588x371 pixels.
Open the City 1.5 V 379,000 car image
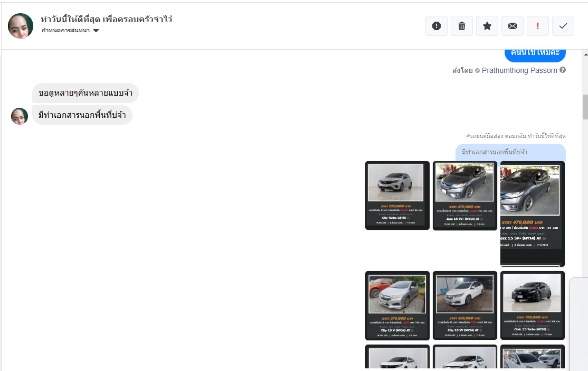[397, 305]
